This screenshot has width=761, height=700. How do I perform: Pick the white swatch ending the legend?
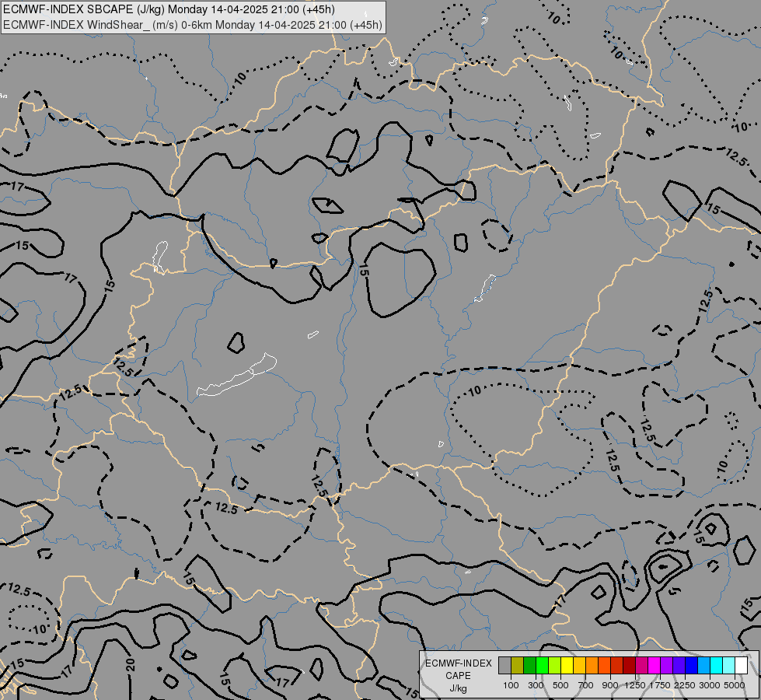click(741, 666)
